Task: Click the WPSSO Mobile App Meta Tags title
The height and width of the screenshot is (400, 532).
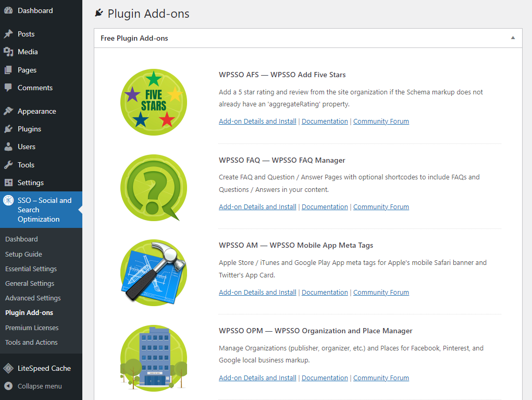Action: pyautogui.click(x=296, y=245)
